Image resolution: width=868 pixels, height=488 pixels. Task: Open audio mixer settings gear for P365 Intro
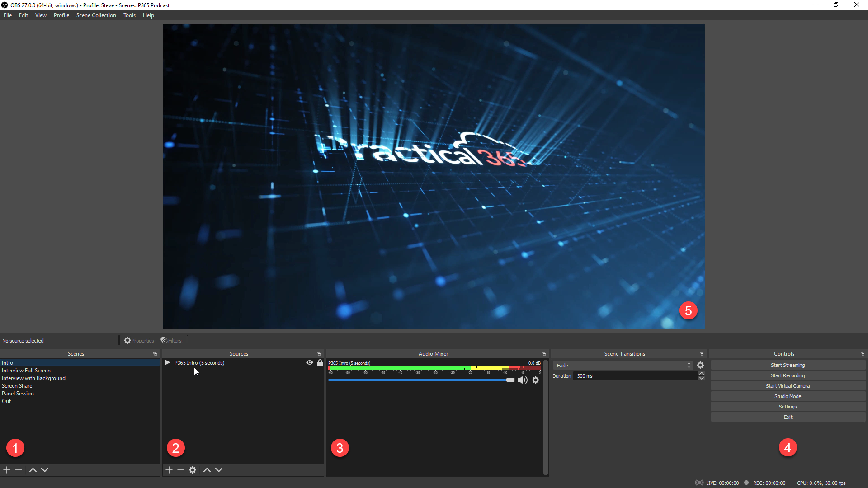tap(536, 380)
